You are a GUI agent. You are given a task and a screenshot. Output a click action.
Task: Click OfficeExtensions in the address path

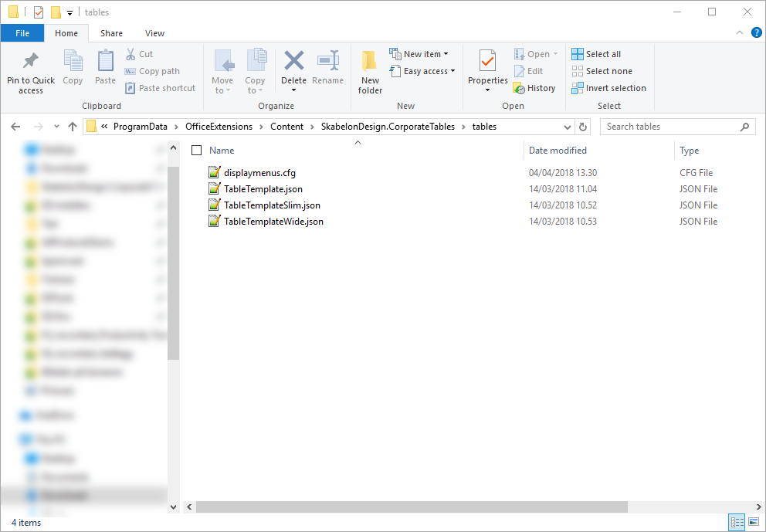[219, 127]
